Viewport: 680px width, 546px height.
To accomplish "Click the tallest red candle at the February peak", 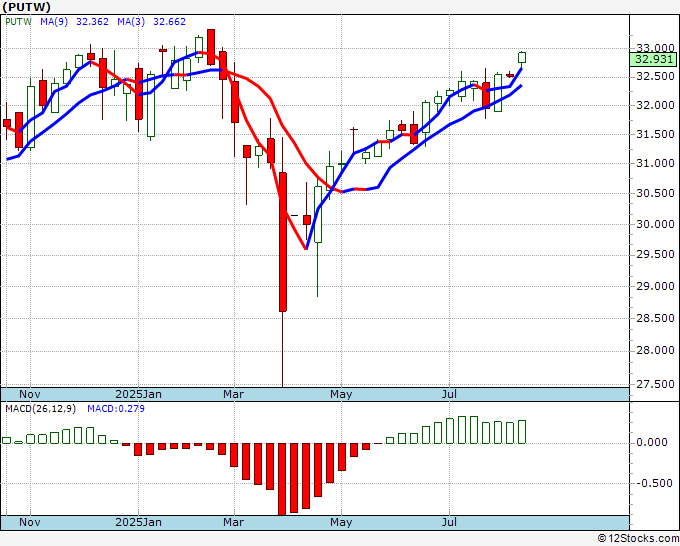I will pyautogui.click(x=211, y=47).
